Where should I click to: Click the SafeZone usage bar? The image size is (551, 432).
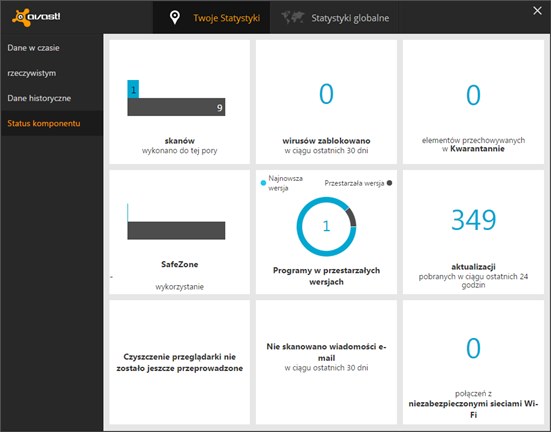[x=176, y=231]
